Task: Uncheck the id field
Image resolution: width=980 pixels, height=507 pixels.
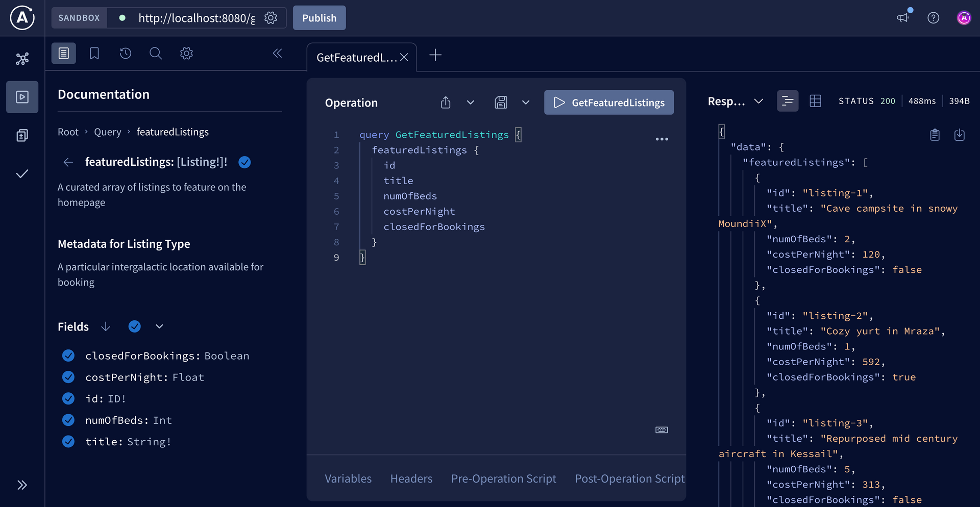Action: [68, 398]
